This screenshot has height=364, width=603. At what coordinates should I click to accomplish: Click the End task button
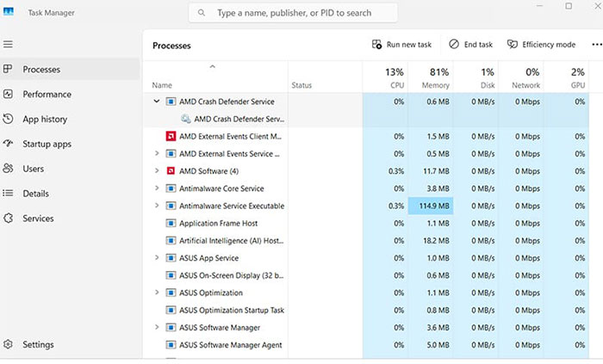point(470,45)
